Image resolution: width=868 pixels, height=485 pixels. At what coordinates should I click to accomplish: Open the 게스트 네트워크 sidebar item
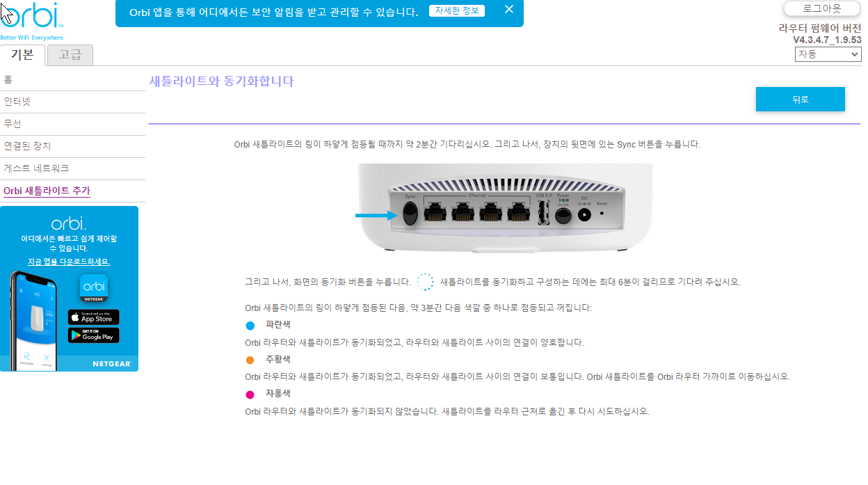pyautogui.click(x=72, y=168)
